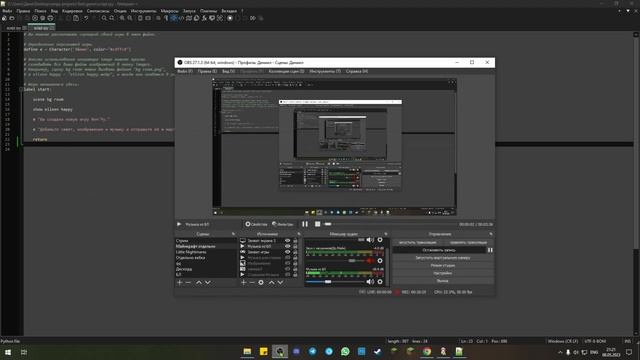This screenshot has width=640, height=360.
Task: Open the Синтаксисы menu in Notepad++
Action: 98,11
